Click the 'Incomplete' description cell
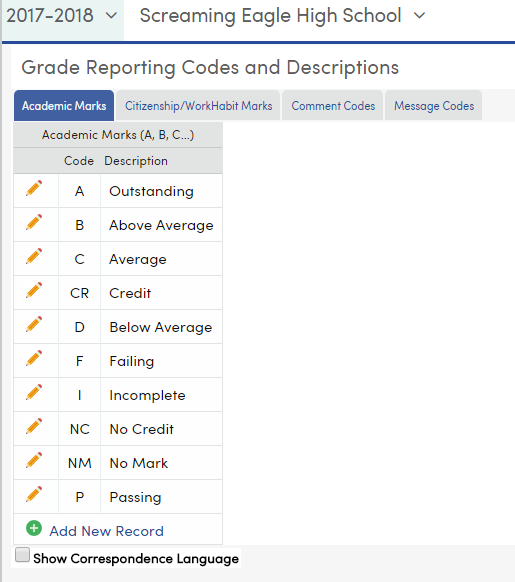515x582 pixels. click(162, 395)
